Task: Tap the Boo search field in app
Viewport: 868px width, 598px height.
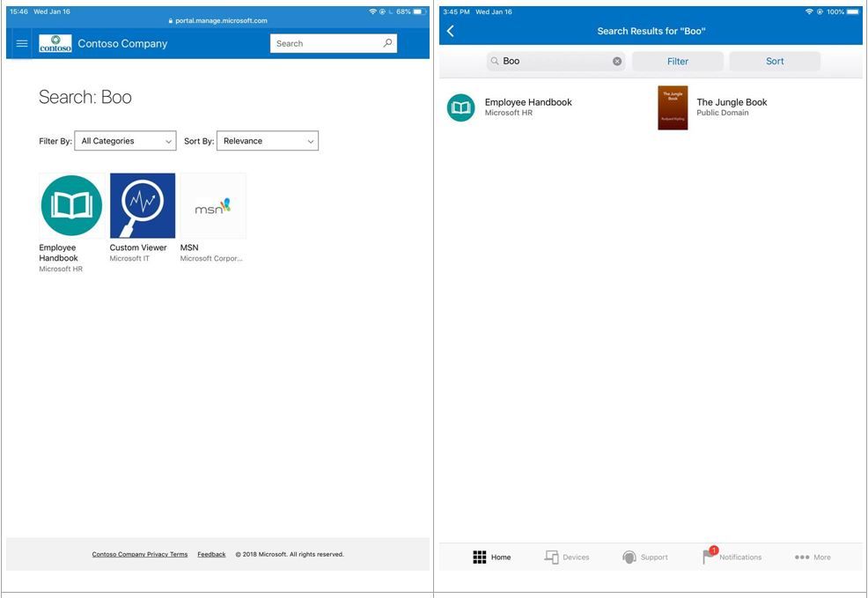Action: (555, 61)
